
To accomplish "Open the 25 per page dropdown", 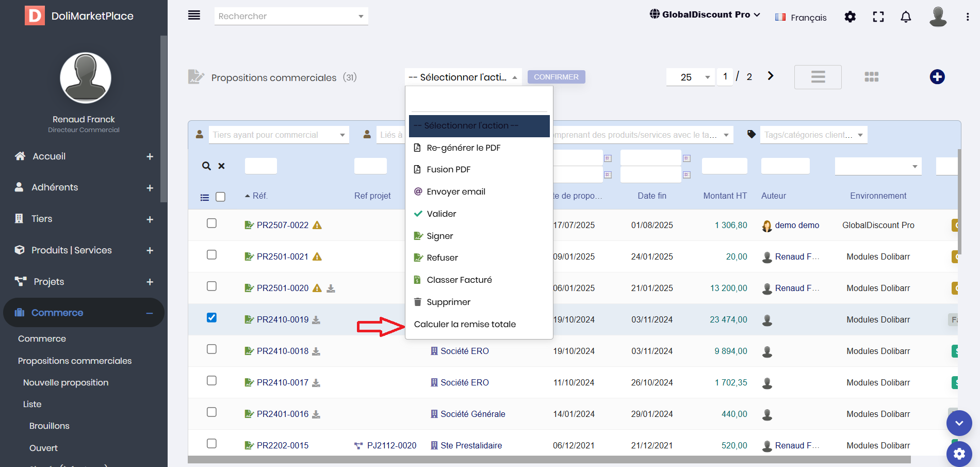I will pos(690,77).
